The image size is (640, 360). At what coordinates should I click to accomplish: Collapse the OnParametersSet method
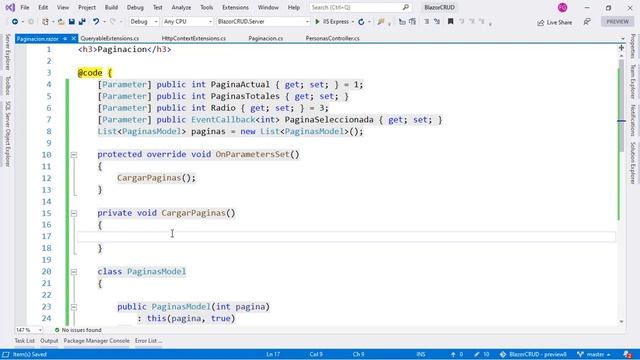pos(74,155)
